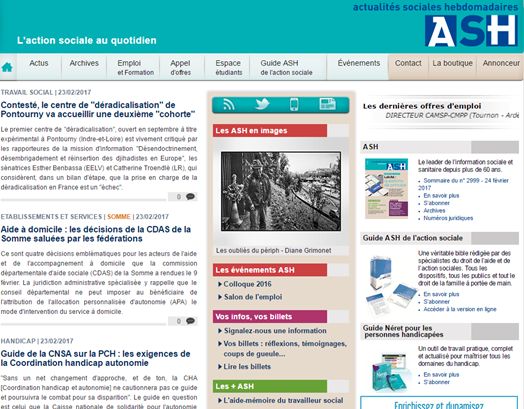Image resolution: width=524 pixels, height=409 pixels.
Task: Open the Pontourny déradicalisation article headline
Action: 98,110
